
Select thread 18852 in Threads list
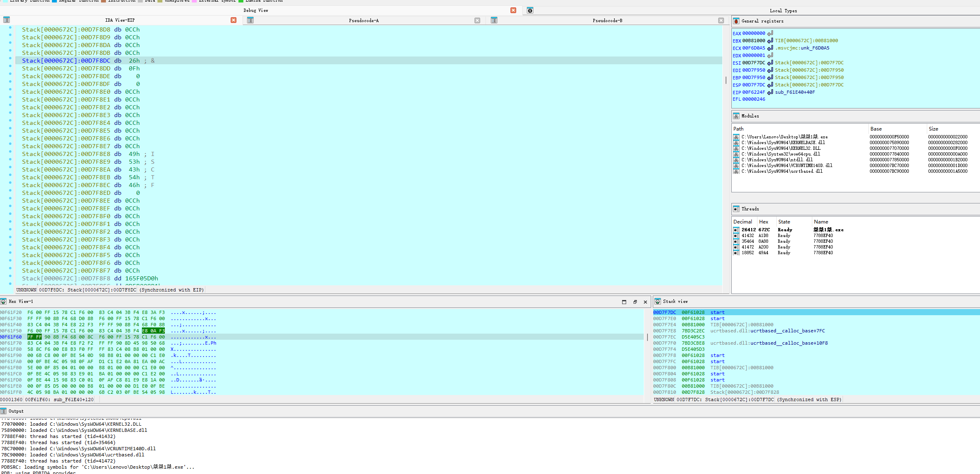pyautogui.click(x=856, y=253)
